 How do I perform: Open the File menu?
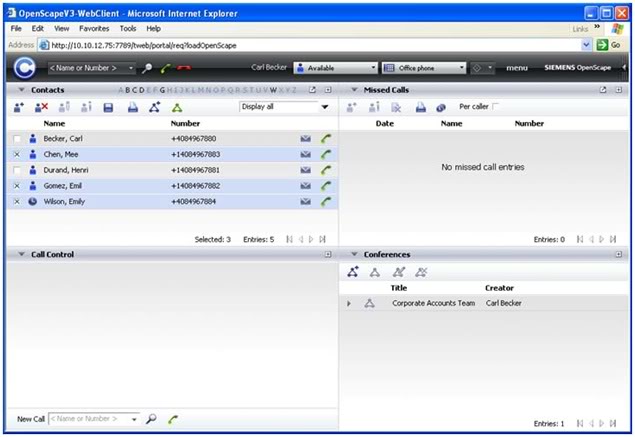[16, 28]
